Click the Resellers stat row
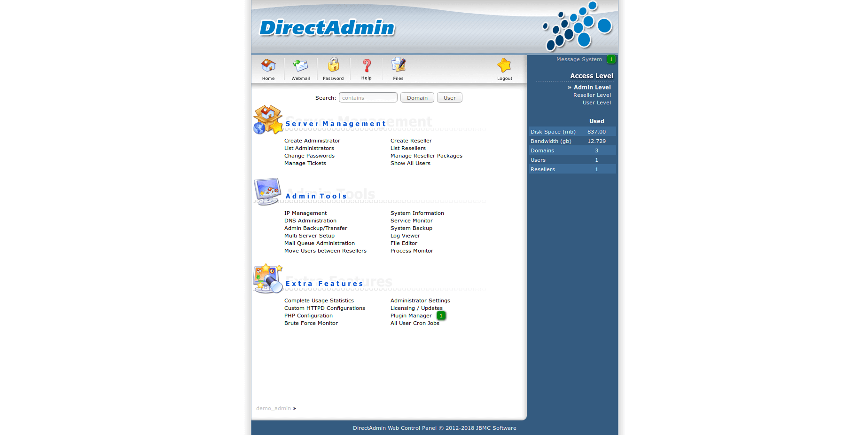 pyautogui.click(x=572, y=169)
